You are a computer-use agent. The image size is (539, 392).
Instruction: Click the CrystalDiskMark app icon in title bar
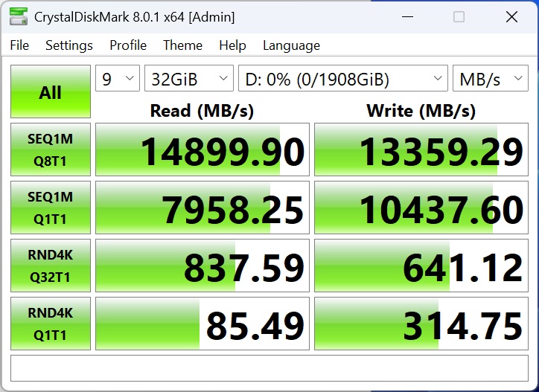19,16
